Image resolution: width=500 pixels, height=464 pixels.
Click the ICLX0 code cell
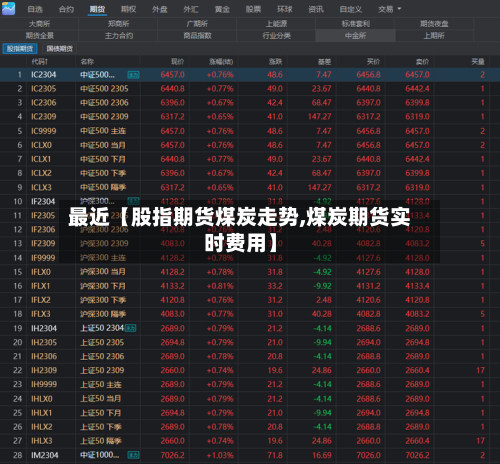(x=41, y=145)
